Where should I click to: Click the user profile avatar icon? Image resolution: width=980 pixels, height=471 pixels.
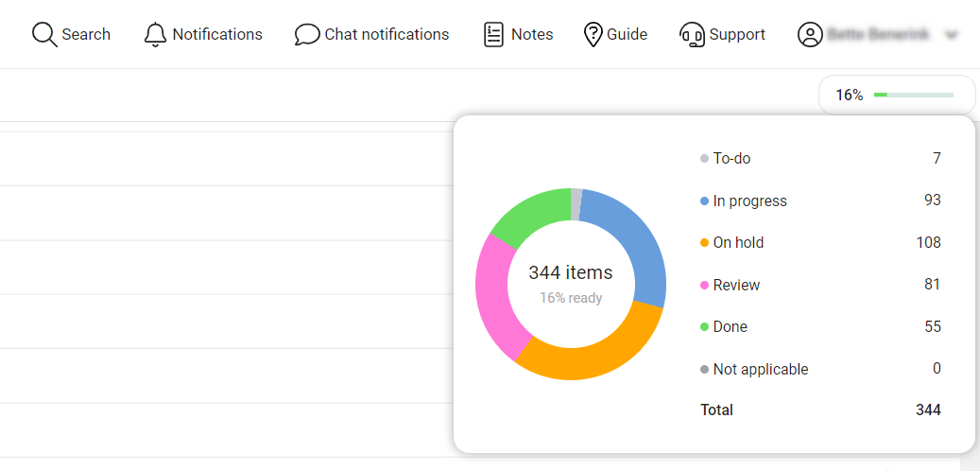coord(810,35)
